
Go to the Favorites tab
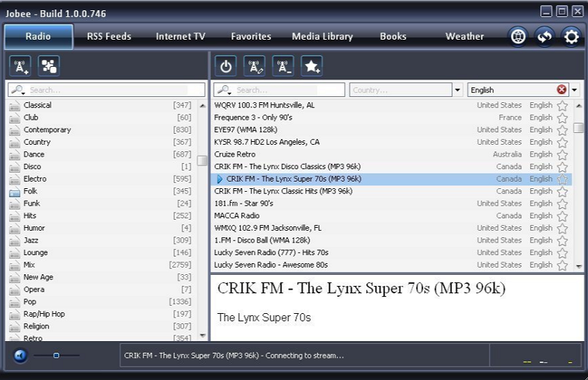click(251, 37)
